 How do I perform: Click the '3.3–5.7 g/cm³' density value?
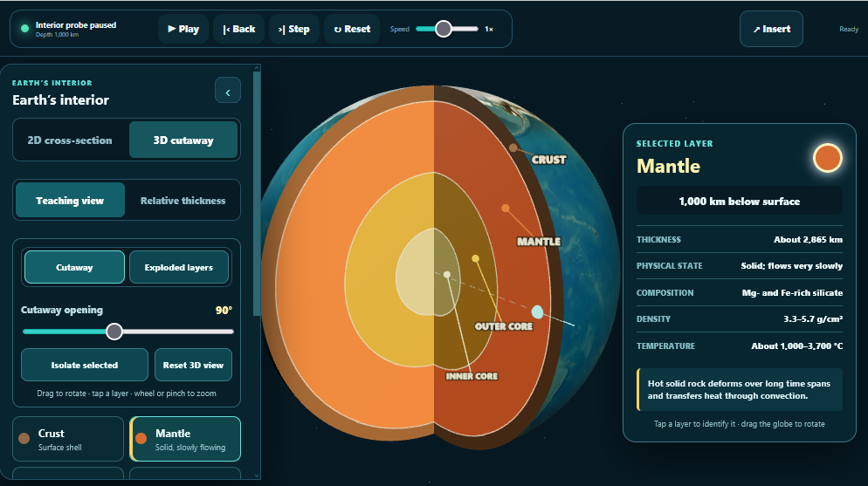[813, 319]
